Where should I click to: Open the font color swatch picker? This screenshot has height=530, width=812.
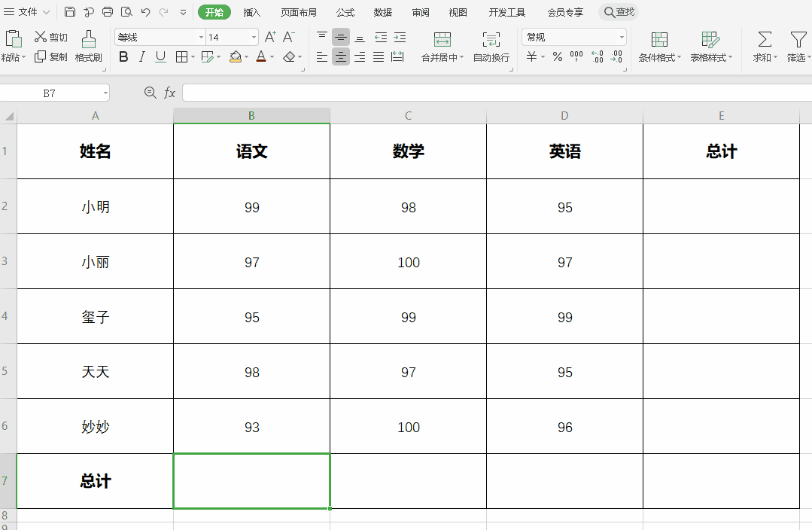[x=260, y=56]
